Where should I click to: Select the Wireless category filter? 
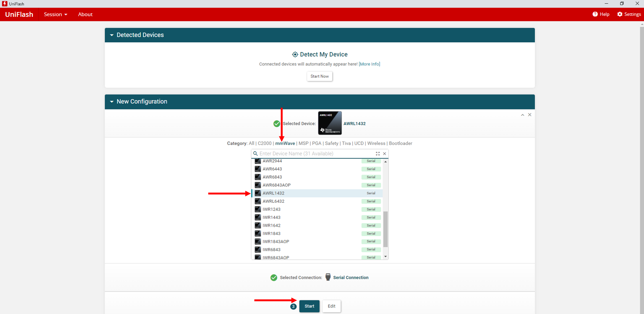pos(376,144)
